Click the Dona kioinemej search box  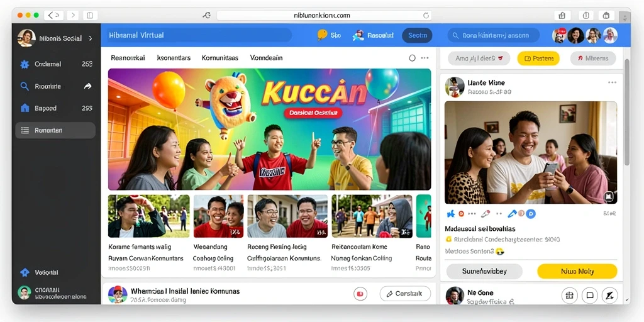point(493,35)
